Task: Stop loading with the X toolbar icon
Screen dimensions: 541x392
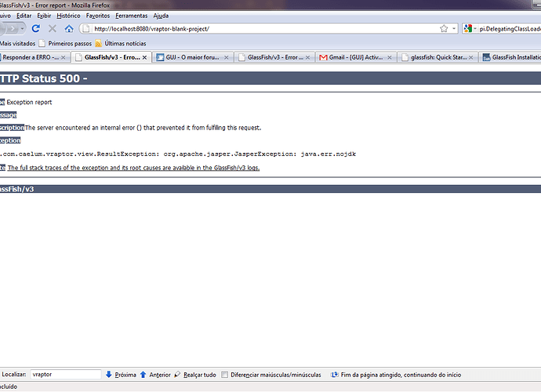Action: coord(53,28)
